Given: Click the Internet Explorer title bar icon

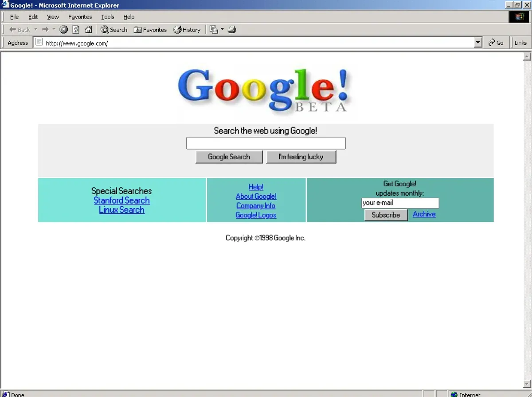Looking at the screenshot, I should click(5, 5).
